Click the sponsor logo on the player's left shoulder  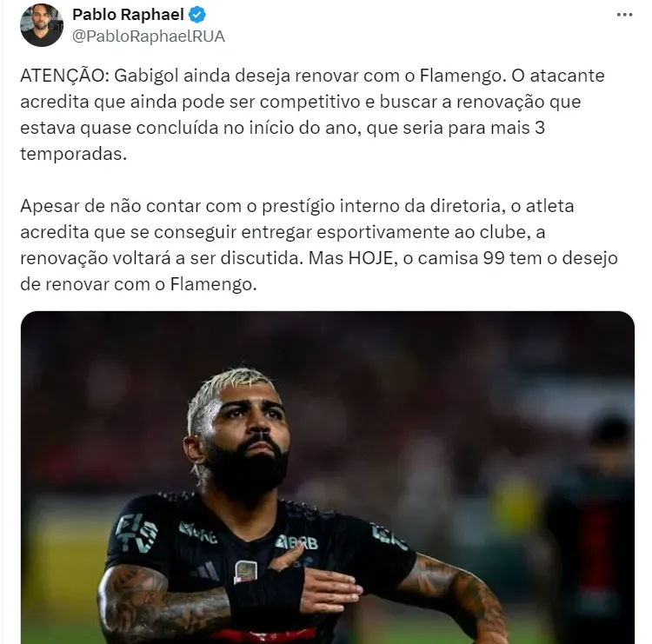389,536
